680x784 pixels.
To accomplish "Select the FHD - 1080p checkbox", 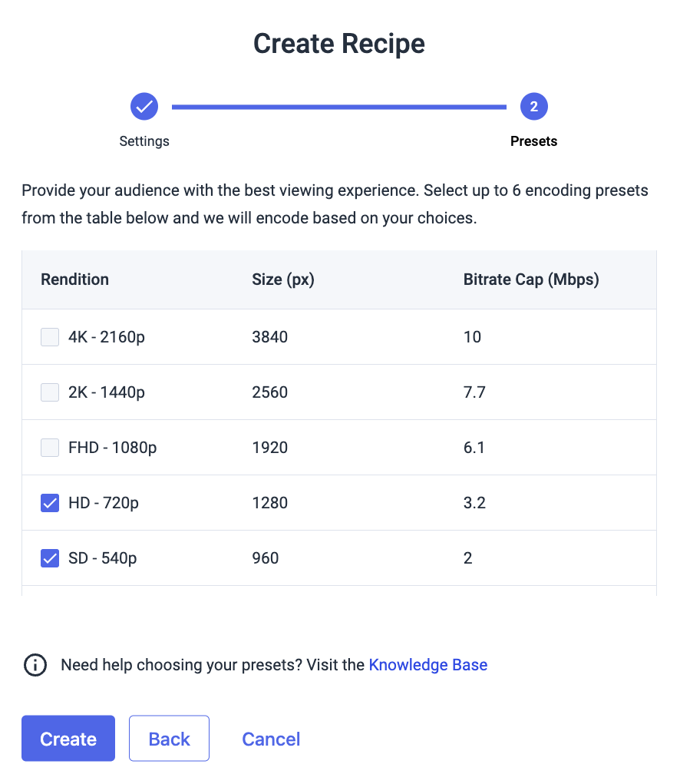I will [50, 448].
